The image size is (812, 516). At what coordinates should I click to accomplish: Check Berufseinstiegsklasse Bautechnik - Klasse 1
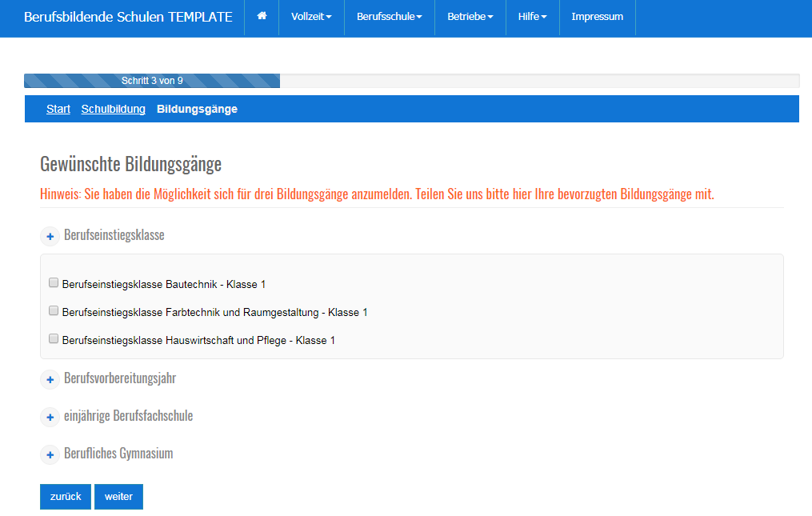click(54, 283)
